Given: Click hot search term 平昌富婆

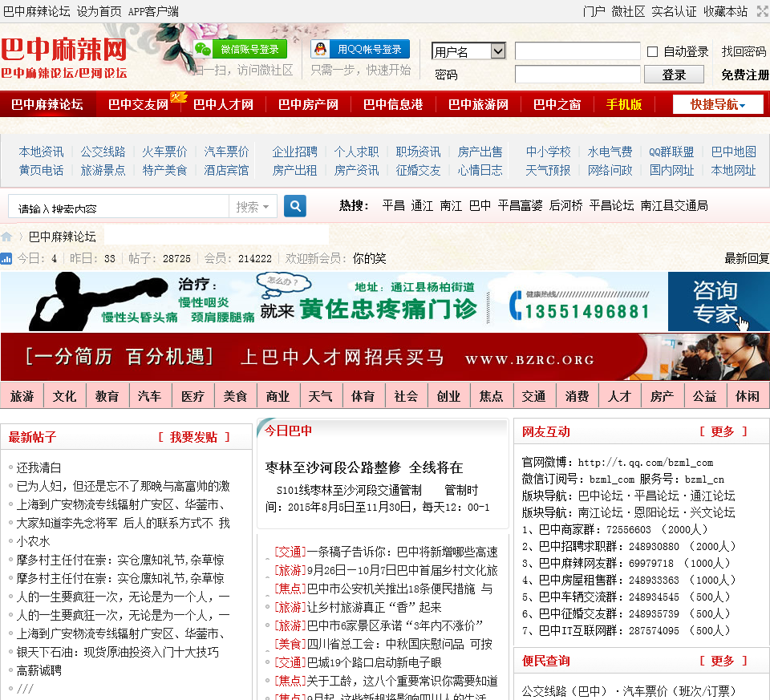Looking at the screenshot, I should pyautogui.click(x=520, y=206).
